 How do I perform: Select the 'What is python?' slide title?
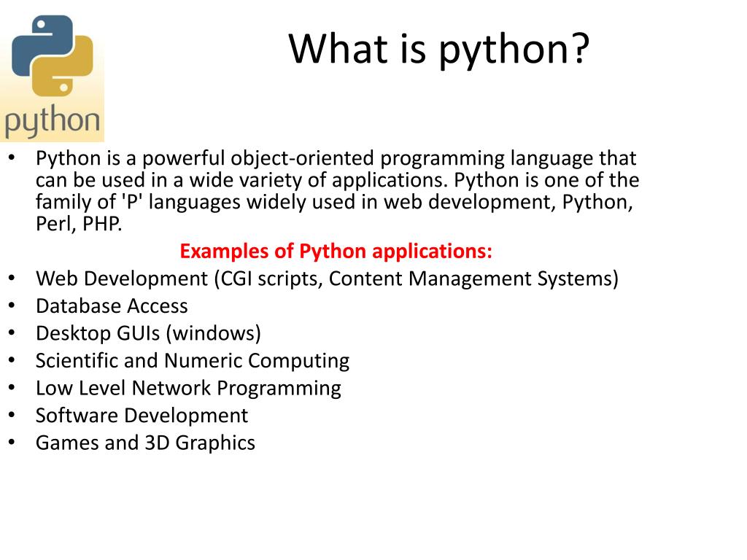pos(438,49)
